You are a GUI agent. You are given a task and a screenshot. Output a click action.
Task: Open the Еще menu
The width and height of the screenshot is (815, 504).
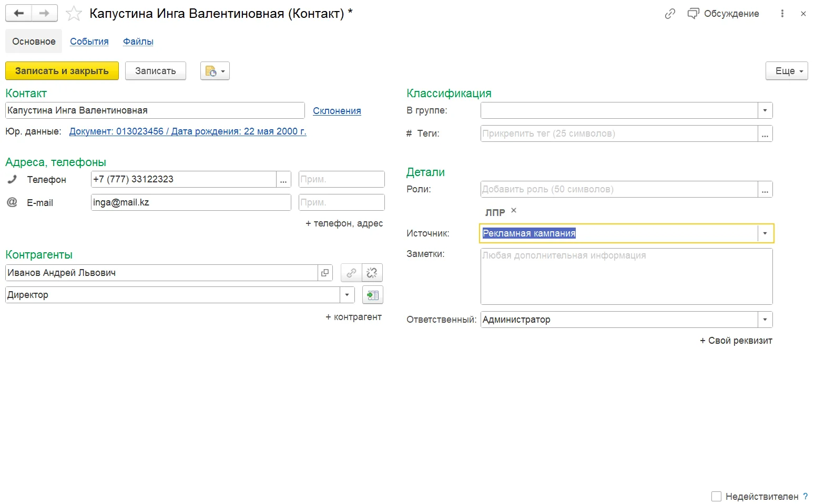point(787,71)
